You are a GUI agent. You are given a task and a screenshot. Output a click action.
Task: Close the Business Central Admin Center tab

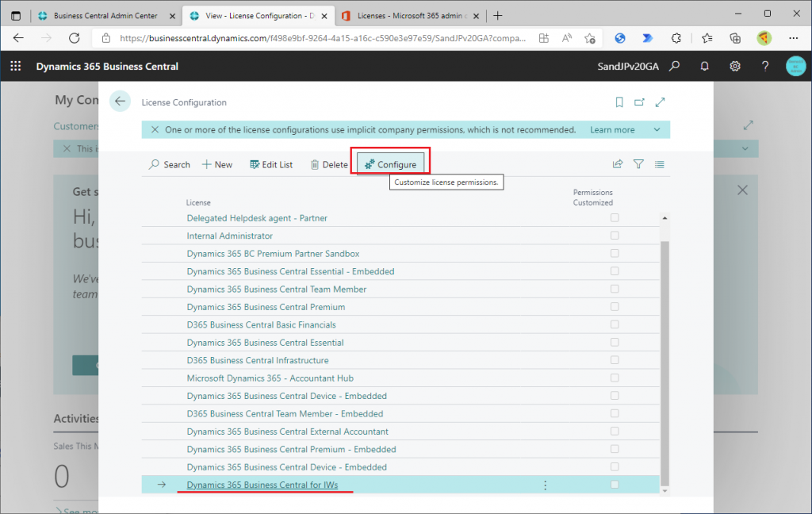pos(172,16)
